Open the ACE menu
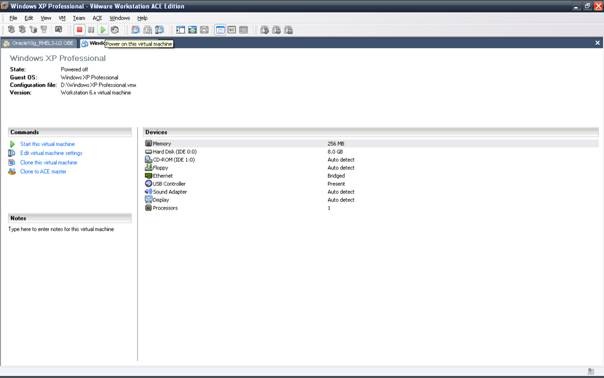This screenshot has width=604, height=378. (x=97, y=18)
